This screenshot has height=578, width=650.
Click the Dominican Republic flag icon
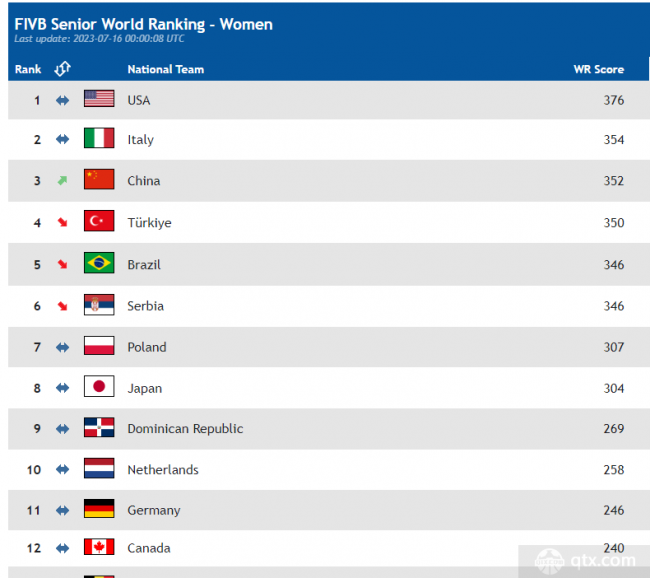[99, 428]
